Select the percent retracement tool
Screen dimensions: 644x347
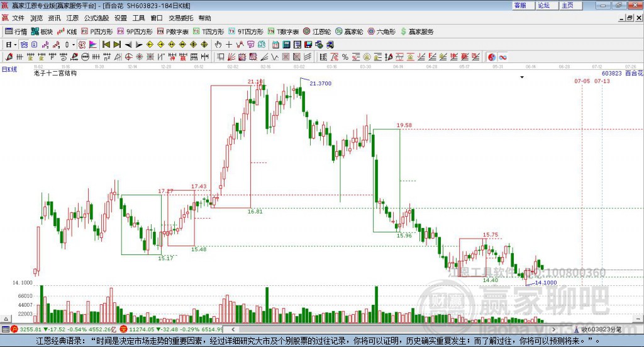point(345,57)
